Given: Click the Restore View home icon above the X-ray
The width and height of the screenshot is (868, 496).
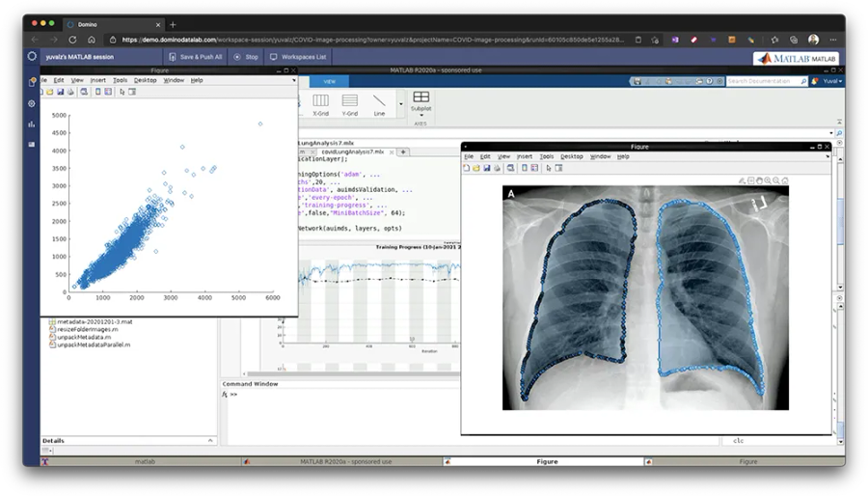Looking at the screenshot, I should [x=785, y=180].
